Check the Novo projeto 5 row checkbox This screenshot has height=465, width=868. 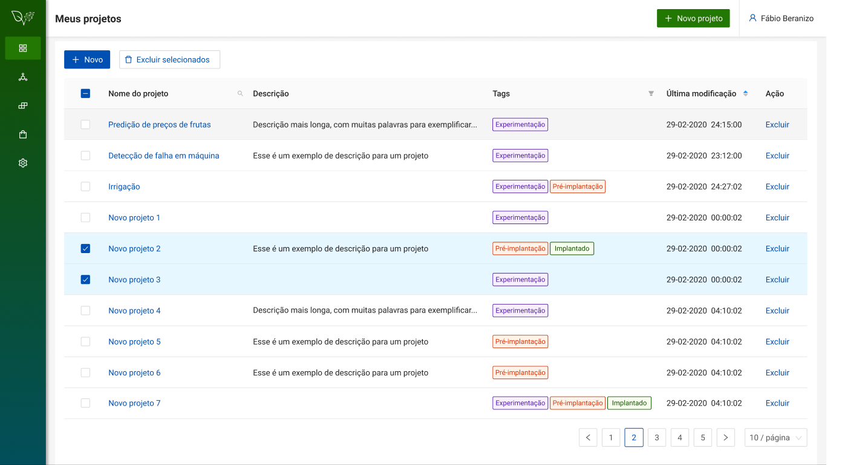point(85,341)
